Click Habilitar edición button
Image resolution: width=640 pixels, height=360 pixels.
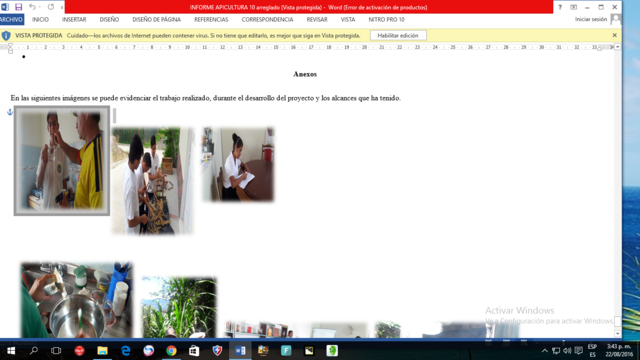398,36
